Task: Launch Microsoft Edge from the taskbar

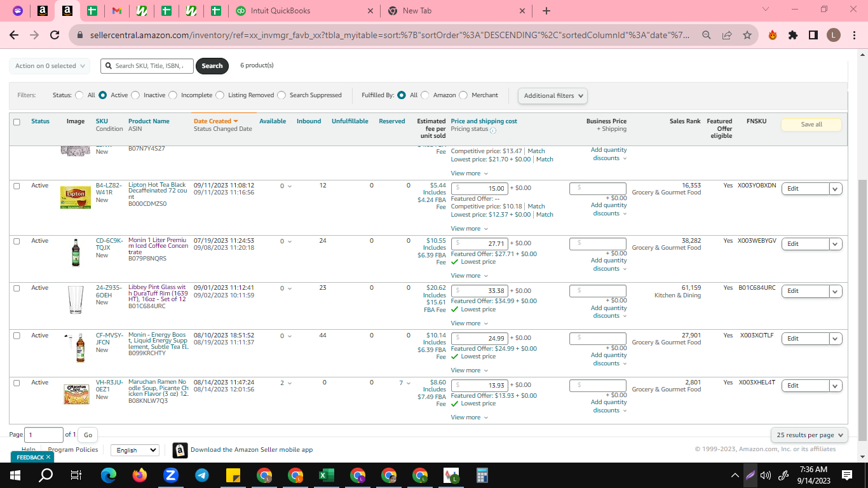Action: pyautogui.click(x=109, y=475)
